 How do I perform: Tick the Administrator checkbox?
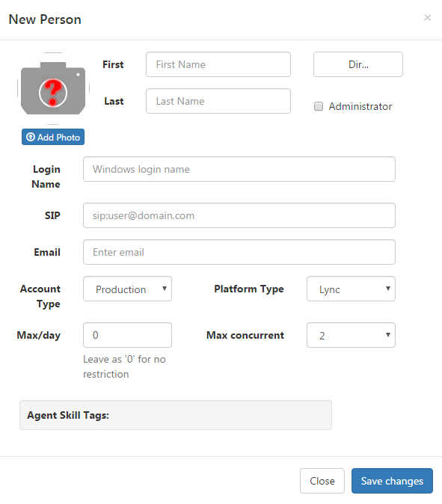pos(319,106)
